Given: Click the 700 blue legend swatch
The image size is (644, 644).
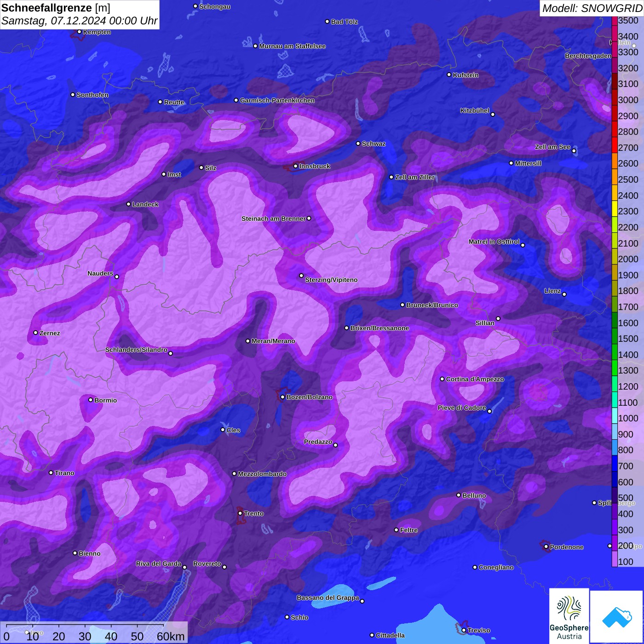Looking at the screenshot, I should click(615, 463).
